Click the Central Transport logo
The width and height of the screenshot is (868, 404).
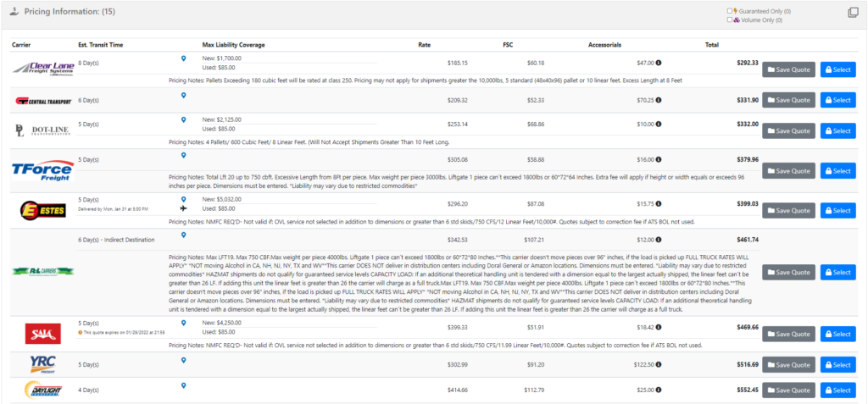44,101
